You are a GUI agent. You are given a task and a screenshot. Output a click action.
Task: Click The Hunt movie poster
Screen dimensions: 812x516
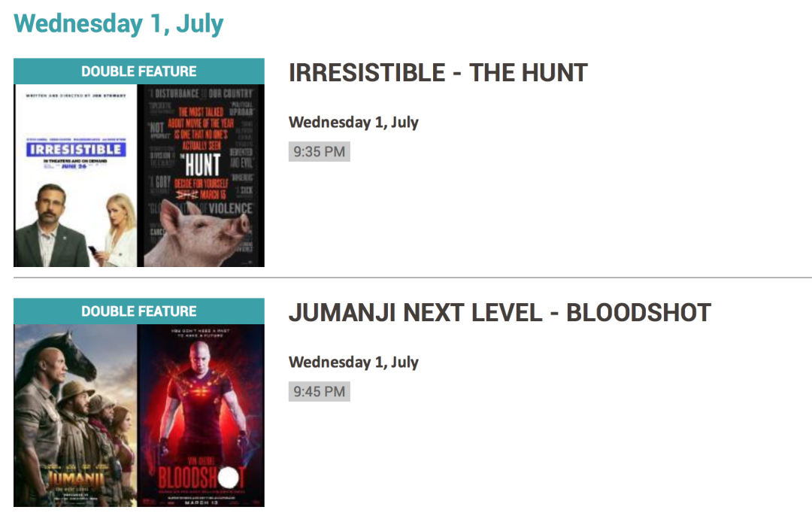click(x=201, y=175)
